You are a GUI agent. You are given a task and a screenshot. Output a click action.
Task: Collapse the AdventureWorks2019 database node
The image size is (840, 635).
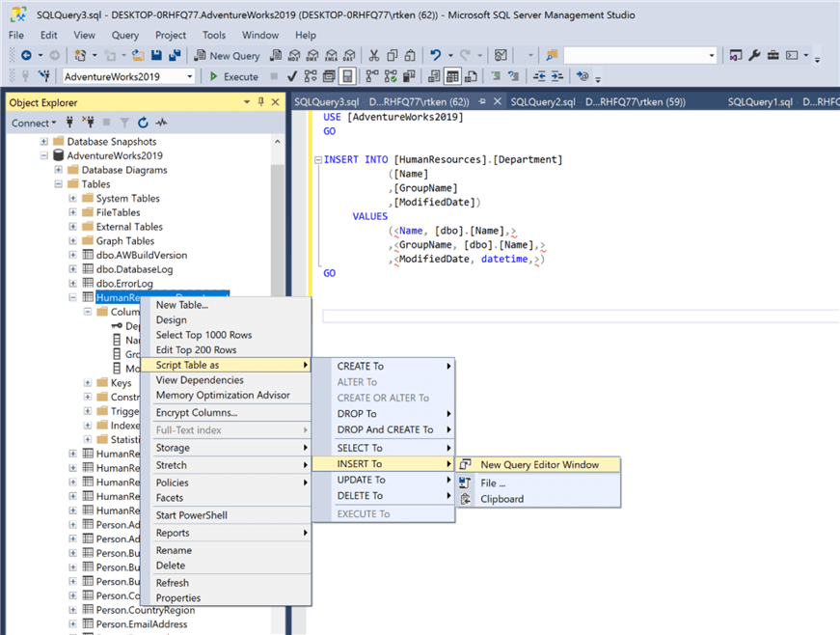point(44,156)
